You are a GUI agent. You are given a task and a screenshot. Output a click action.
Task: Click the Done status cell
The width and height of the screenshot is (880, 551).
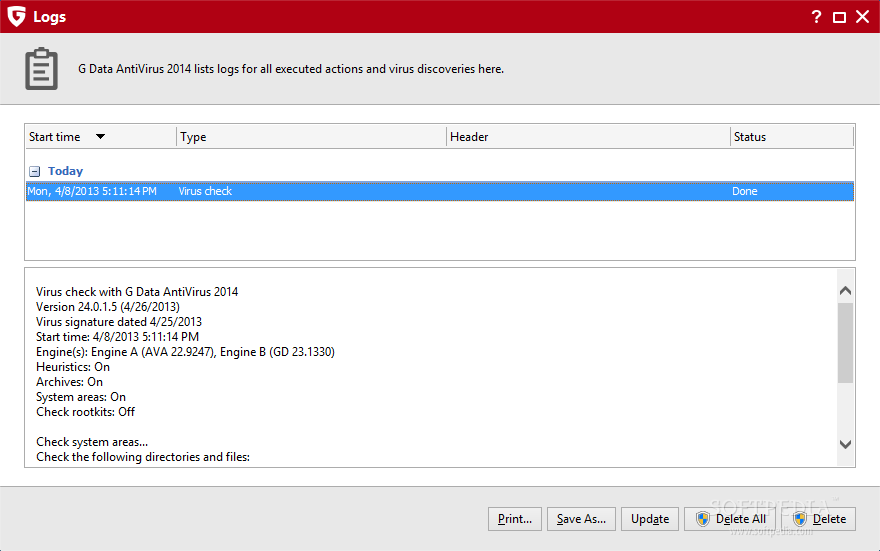coord(745,191)
